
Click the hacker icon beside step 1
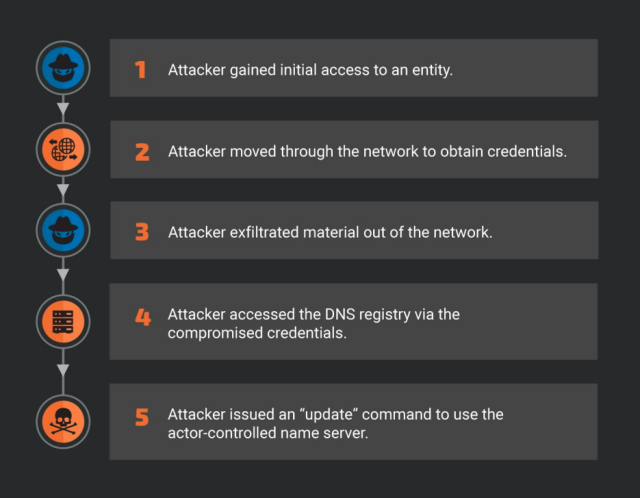point(63,68)
